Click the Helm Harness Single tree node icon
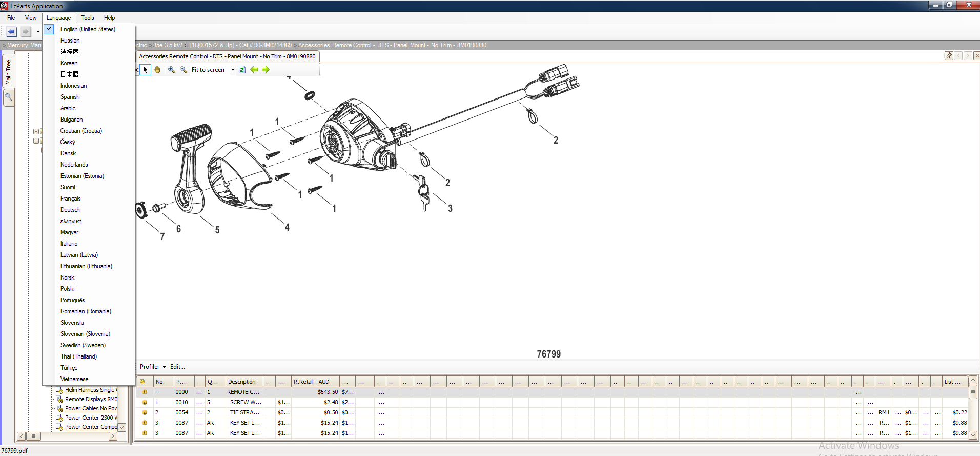 tap(59, 390)
